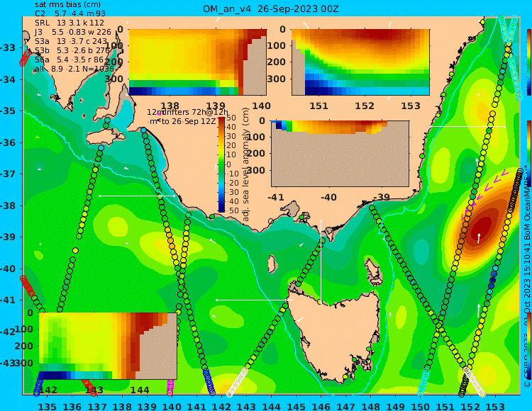Click longitude label 149 on bottom axis
532x411 pixels.
396,406
